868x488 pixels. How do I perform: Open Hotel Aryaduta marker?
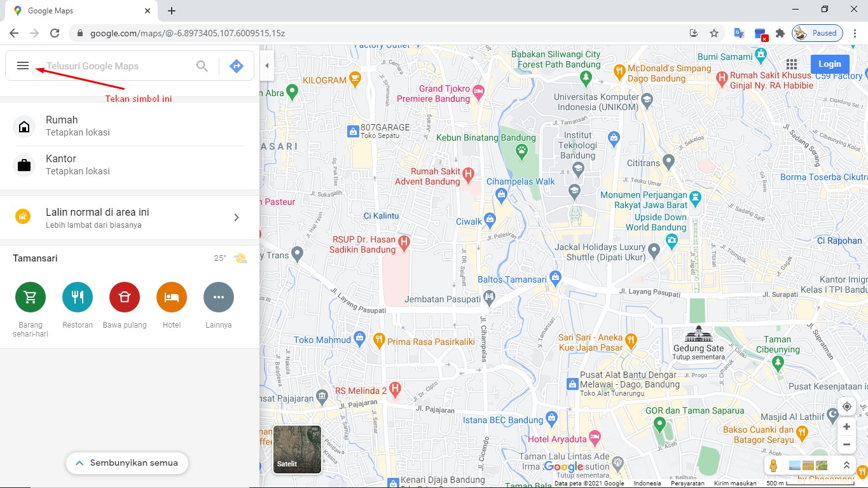tap(595, 438)
